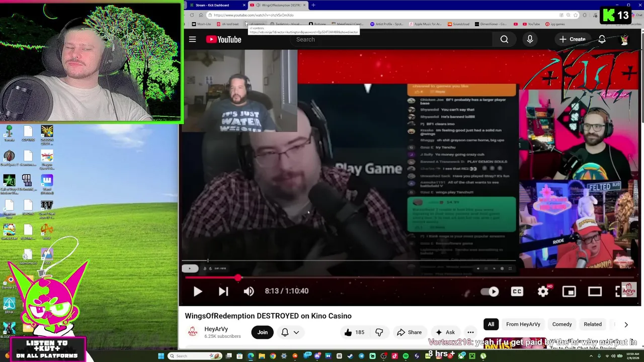The image size is (644, 362).
Task: Open Terraria desktop shortcut
Action: click(x=9, y=134)
